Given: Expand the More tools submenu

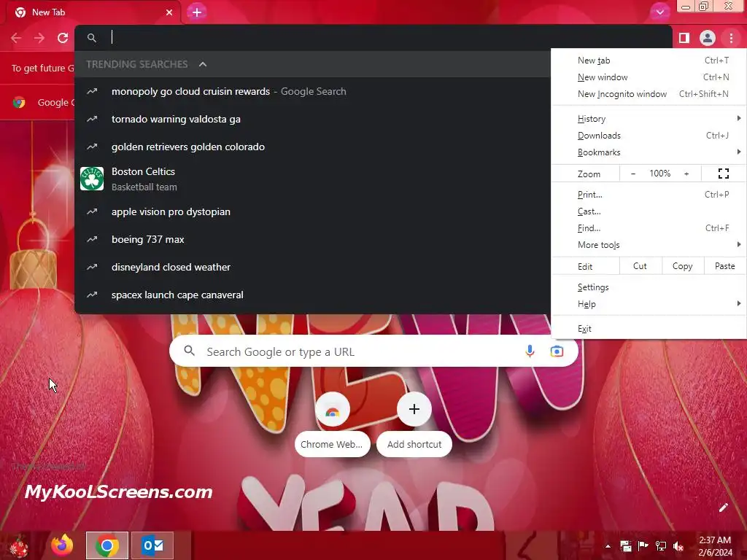Looking at the screenshot, I should tap(649, 245).
